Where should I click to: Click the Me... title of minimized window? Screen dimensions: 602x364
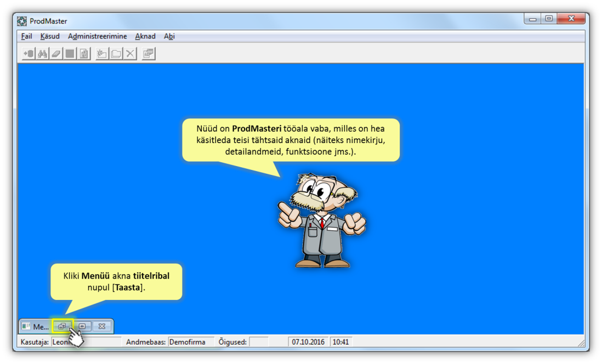pyautogui.click(x=41, y=327)
